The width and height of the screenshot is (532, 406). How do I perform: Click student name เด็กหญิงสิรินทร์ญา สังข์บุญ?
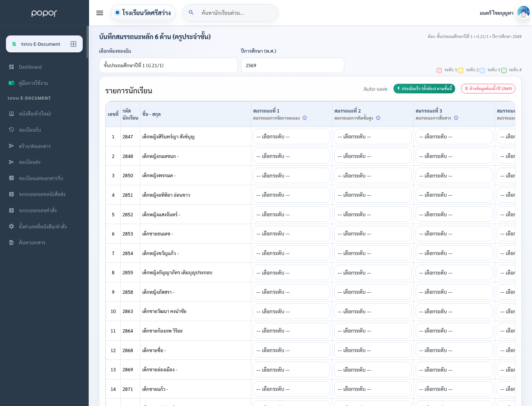point(168,137)
